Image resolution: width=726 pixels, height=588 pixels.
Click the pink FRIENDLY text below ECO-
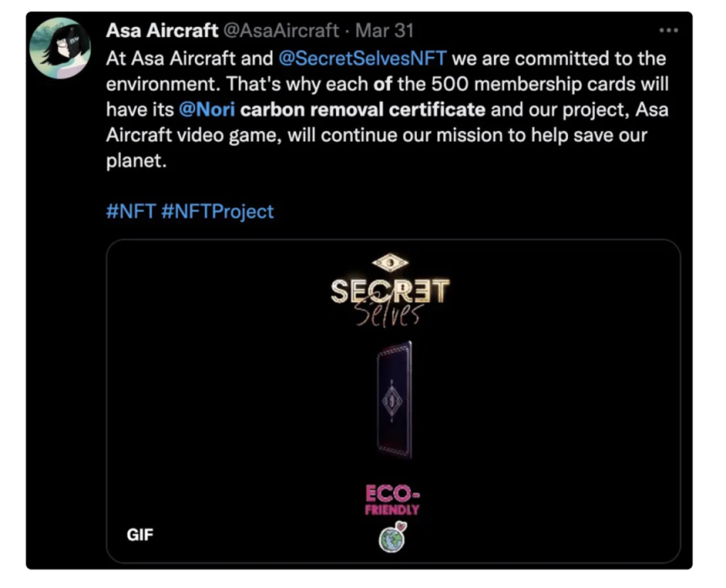point(392,510)
